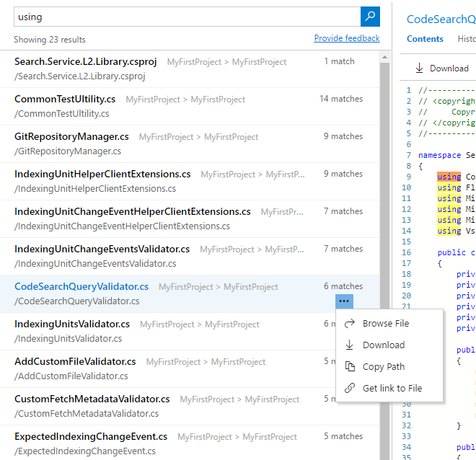Click '5 matches' count for ExpectedIndexingChangeEvent.cs
Image resolution: width=476 pixels, height=460 pixels.
click(x=343, y=436)
